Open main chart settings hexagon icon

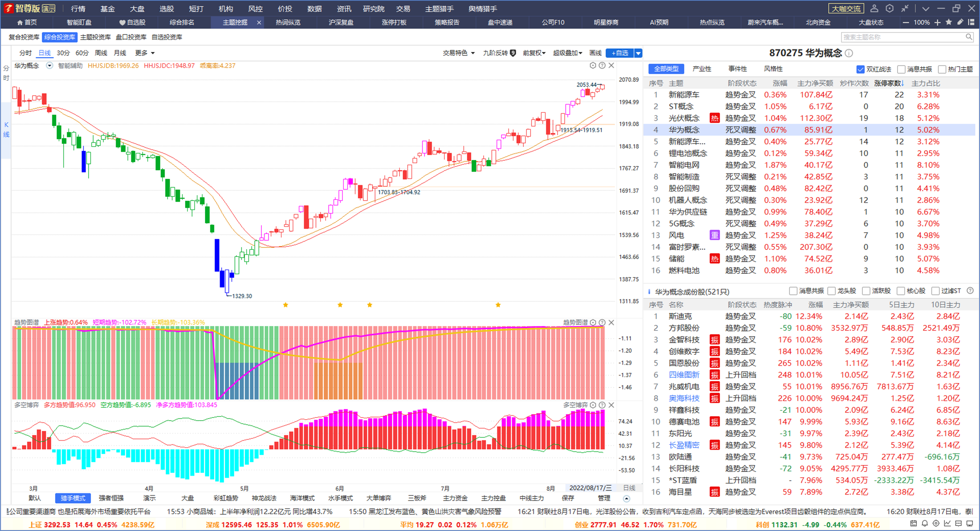[593, 66]
